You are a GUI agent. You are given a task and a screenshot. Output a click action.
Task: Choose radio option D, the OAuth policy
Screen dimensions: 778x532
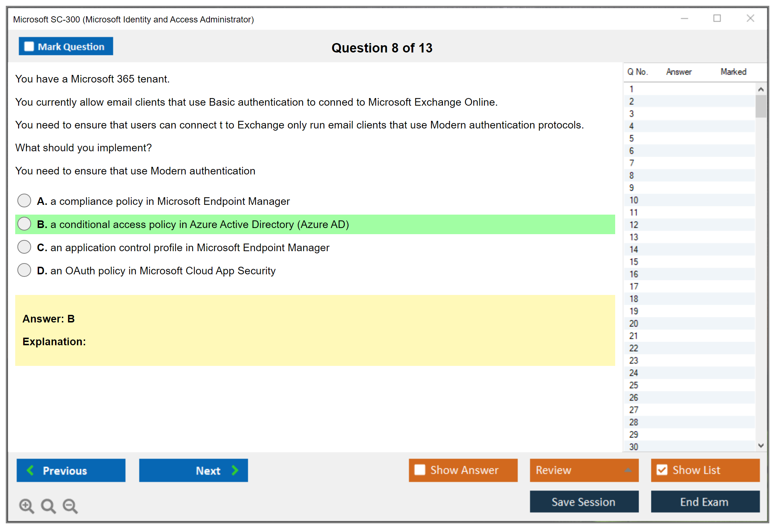point(24,270)
